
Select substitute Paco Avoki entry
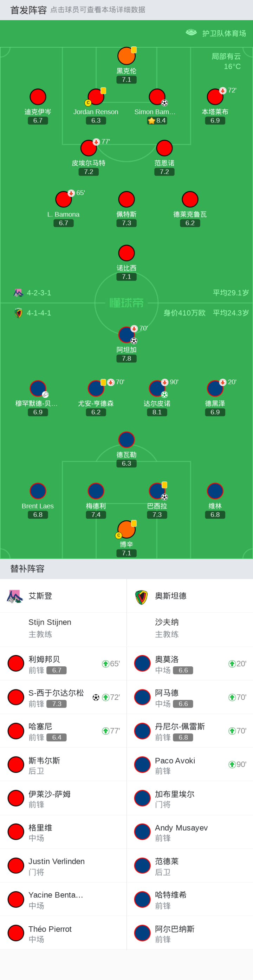190,764
